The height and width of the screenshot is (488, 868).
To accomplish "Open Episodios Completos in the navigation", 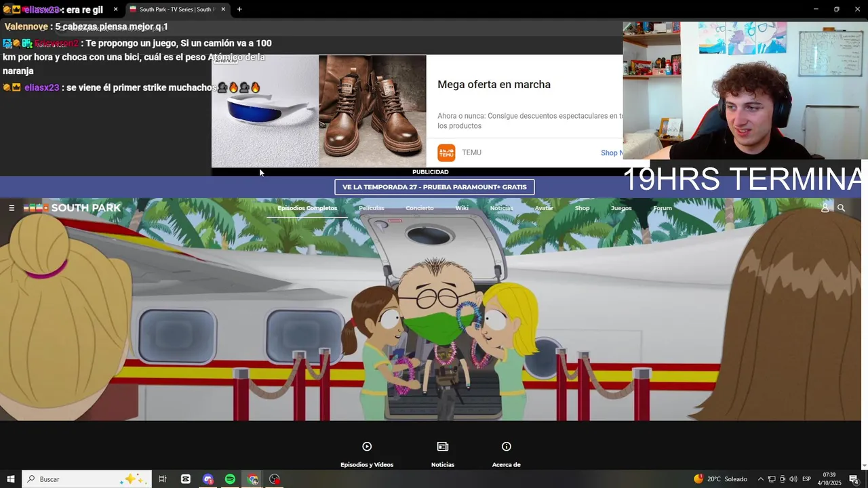I will (x=307, y=208).
